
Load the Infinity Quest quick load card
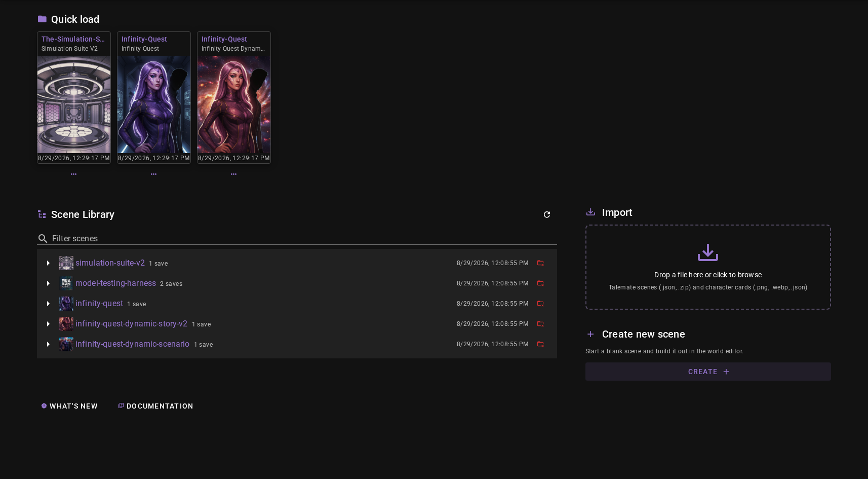tap(154, 97)
